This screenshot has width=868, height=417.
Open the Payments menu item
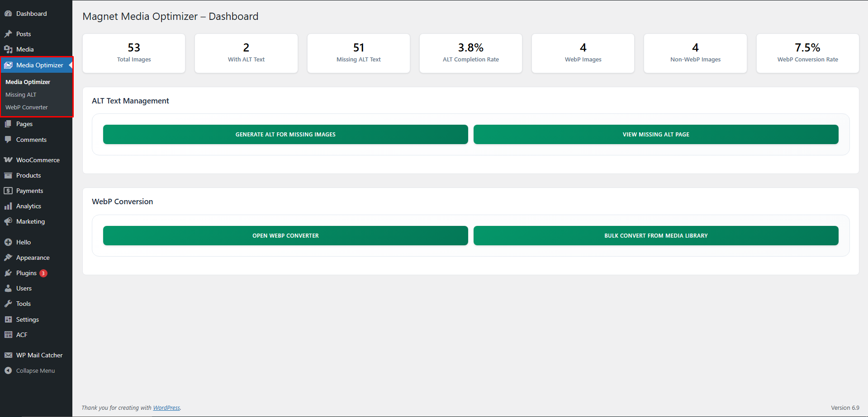[x=36, y=191]
